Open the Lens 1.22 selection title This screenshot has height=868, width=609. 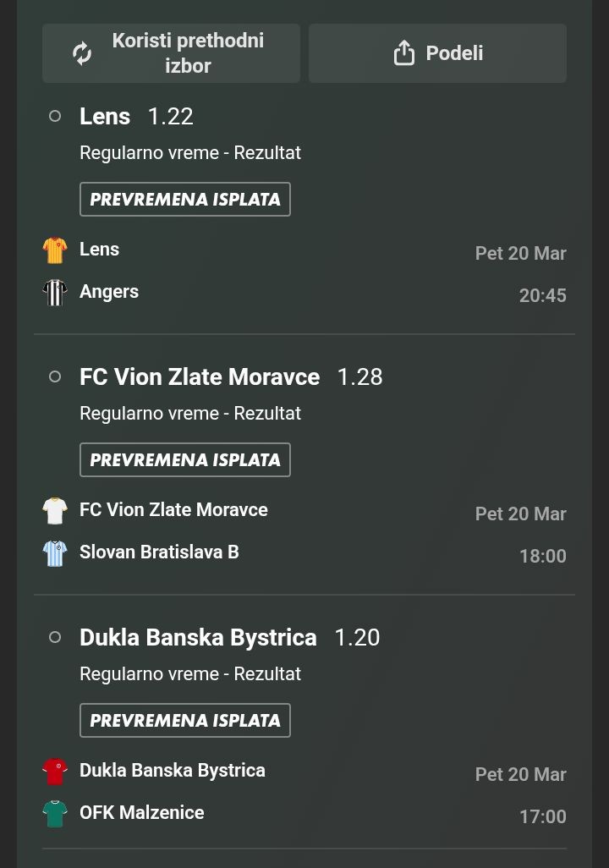click(x=136, y=117)
